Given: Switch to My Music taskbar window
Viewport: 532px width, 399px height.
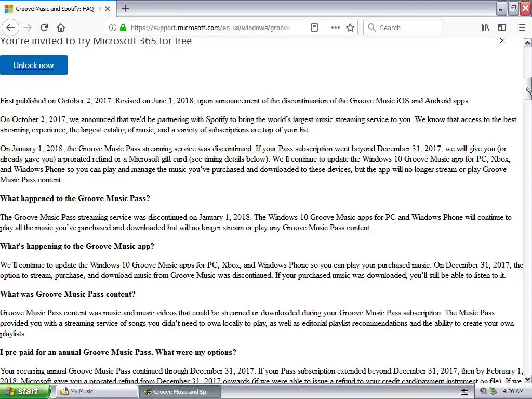Looking at the screenshot, I should (96, 391).
